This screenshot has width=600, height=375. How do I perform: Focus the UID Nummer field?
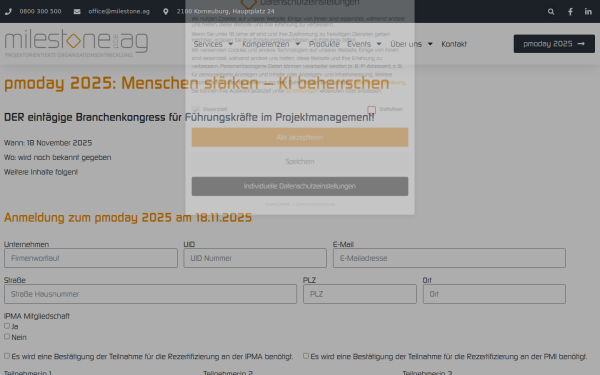tap(255, 258)
